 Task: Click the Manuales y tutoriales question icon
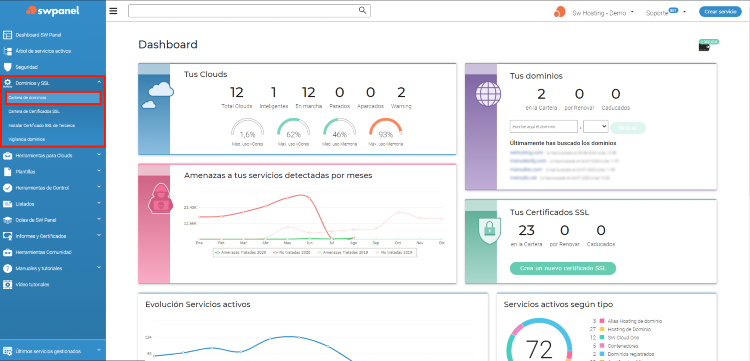click(x=7, y=268)
